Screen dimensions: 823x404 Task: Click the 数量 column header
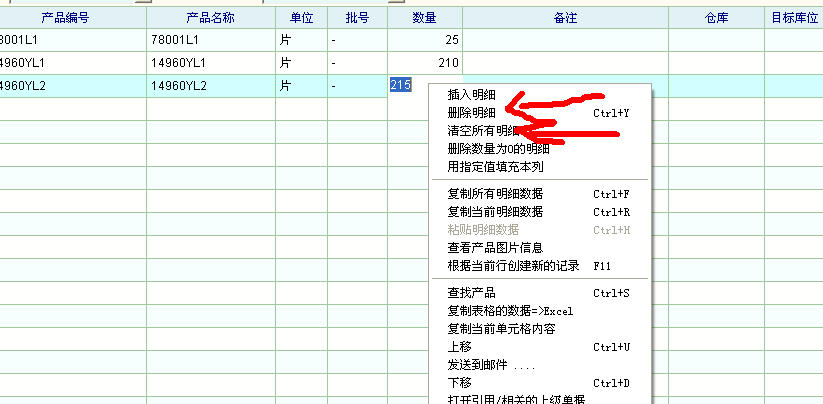point(424,18)
